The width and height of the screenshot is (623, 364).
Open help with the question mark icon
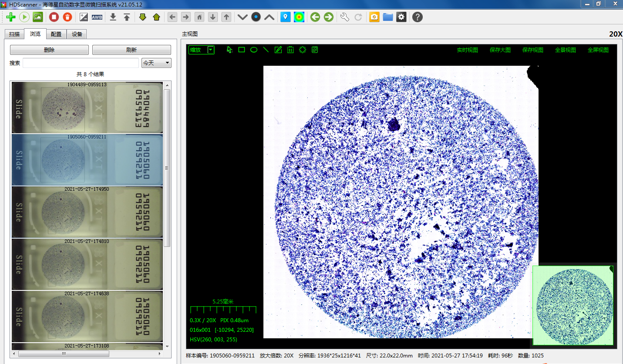(x=418, y=17)
